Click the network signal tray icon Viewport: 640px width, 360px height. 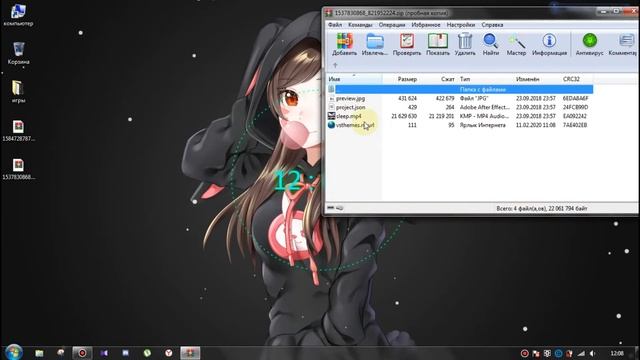pyautogui.click(x=581, y=353)
